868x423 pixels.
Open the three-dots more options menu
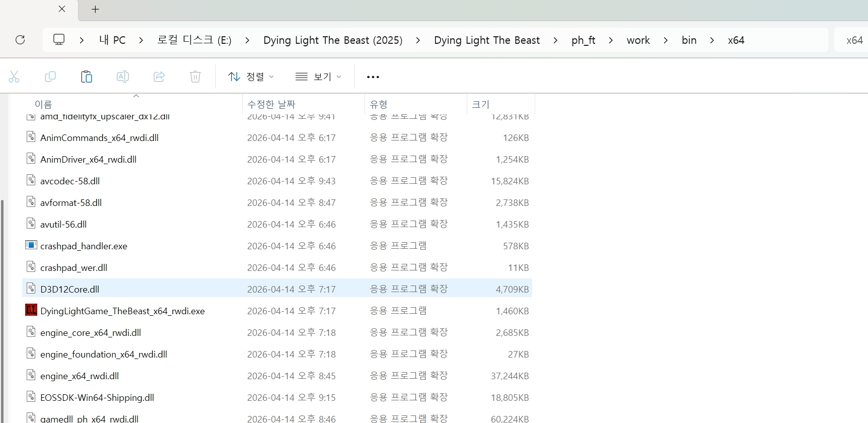[373, 77]
